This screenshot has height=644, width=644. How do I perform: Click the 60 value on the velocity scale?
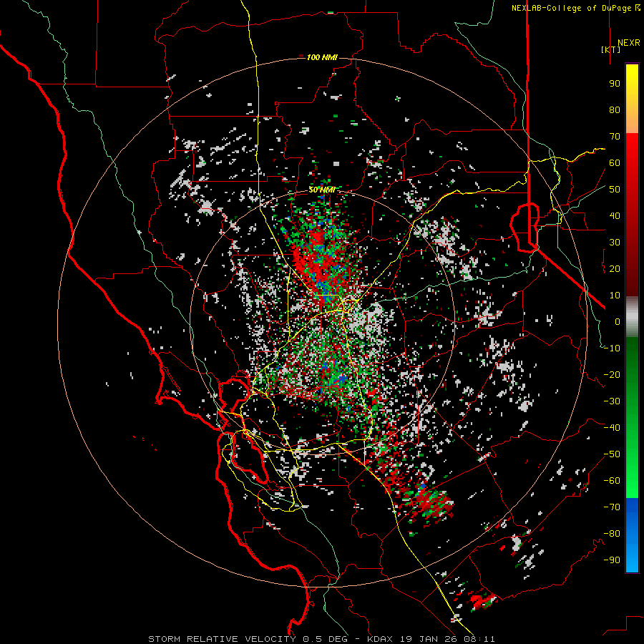[615, 162]
